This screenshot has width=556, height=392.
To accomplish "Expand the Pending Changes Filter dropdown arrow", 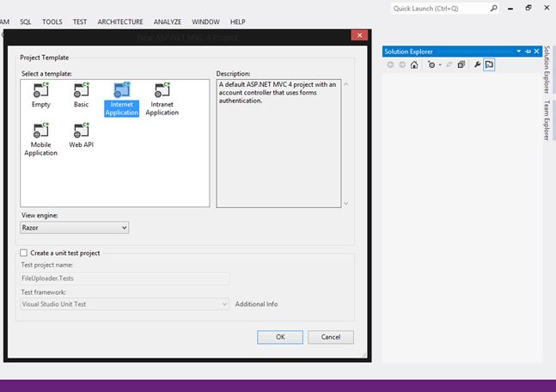I will 440,65.
